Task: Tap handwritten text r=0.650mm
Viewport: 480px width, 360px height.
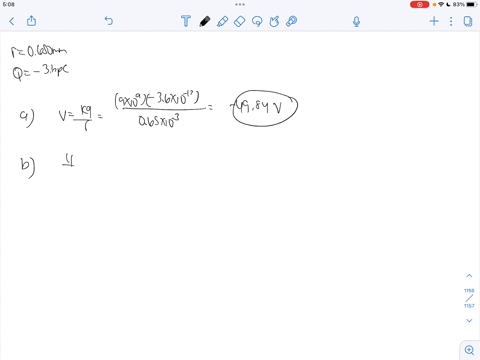Action: click(x=39, y=51)
